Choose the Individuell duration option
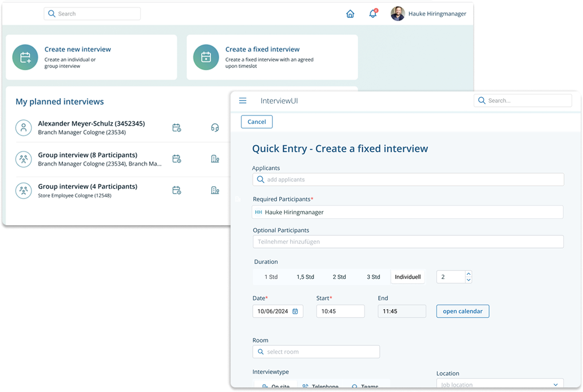The width and height of the screenshot is (583, 392). coord(407,277)
